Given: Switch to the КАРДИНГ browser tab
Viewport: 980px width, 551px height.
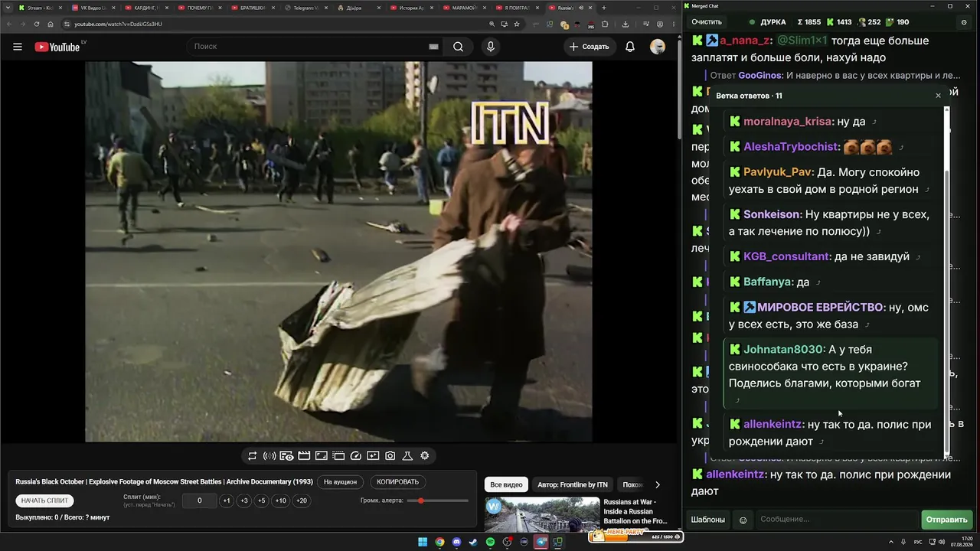Looking at the screenshot, I should coord(149,8).
